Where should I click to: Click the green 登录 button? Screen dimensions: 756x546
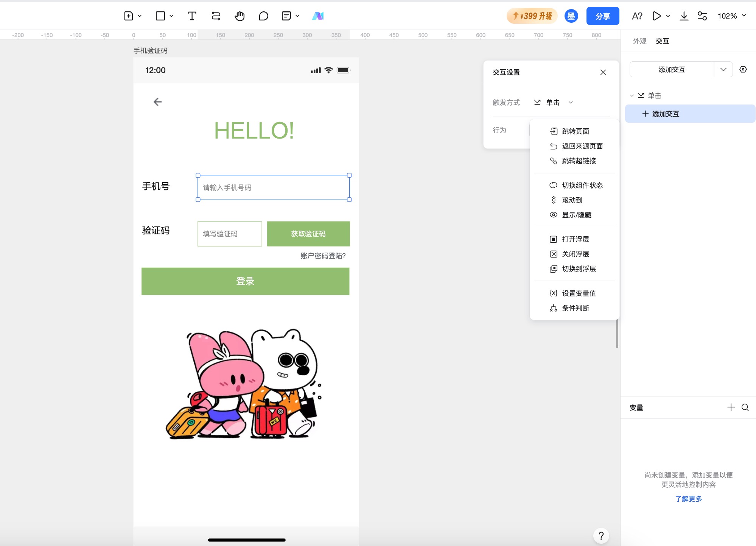(245, 281)
